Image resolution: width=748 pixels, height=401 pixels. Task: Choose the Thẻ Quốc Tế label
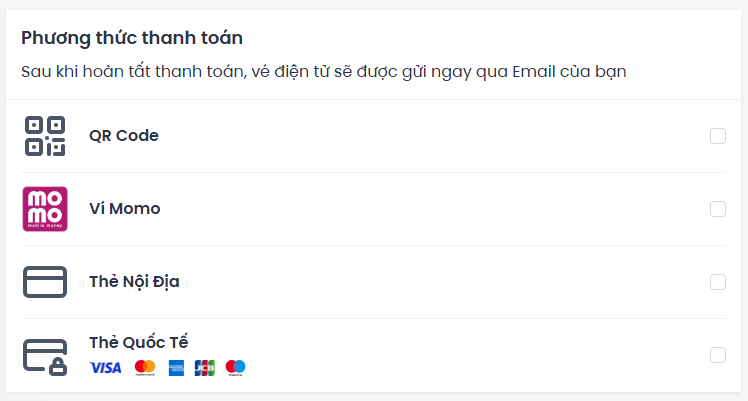pos(139,342)
